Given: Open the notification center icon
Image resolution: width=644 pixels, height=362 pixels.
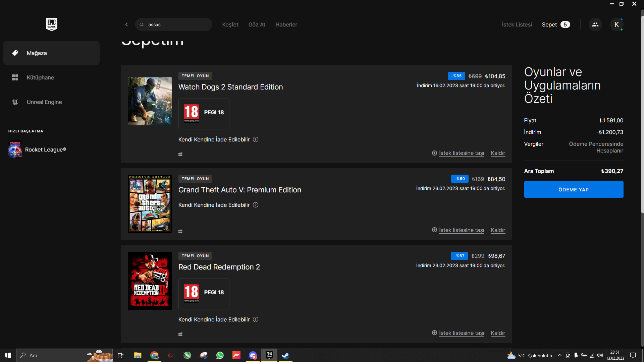Looking at the screenshot, I should coord(633,355).
